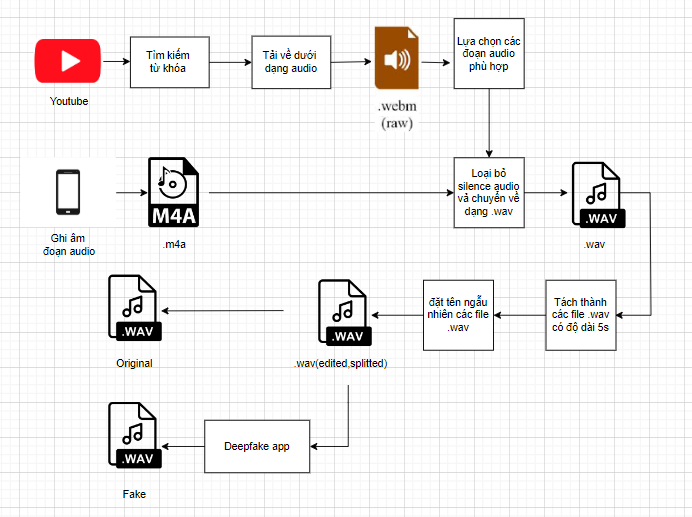
Task: Select the "Tách thành các file .wav" box
Action: click(x=584, y=314)
